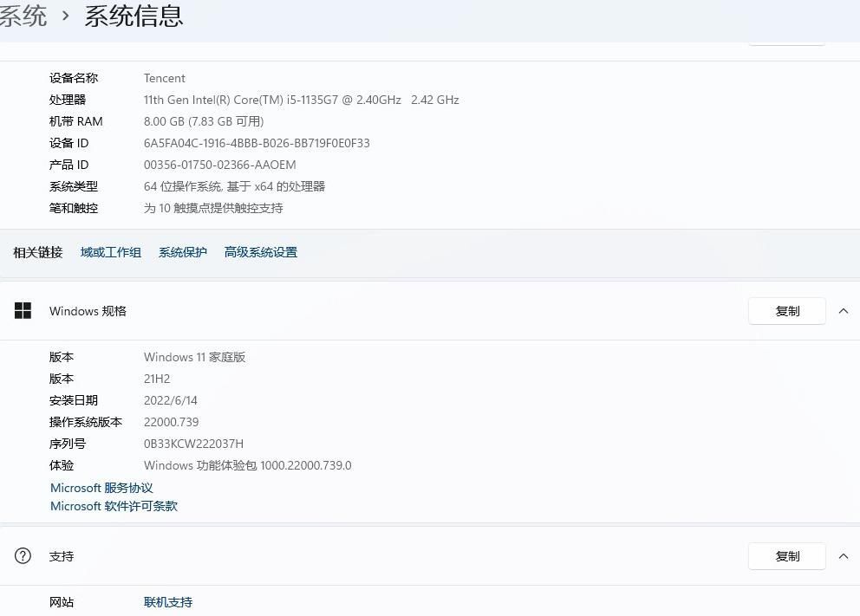Select the 序列号 value 0B33KCW222037H
Viewport: 860px width, 616px height.
(193, 444)
